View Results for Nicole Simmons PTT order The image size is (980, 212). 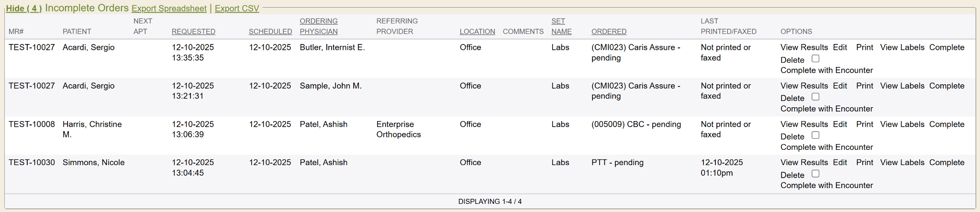pos(804,162)
